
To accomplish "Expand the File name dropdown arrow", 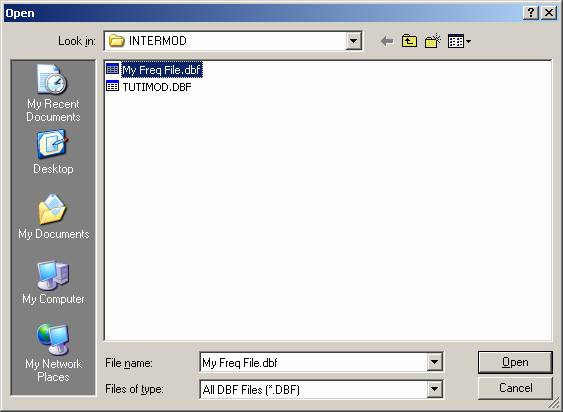I will coord(434,362).
